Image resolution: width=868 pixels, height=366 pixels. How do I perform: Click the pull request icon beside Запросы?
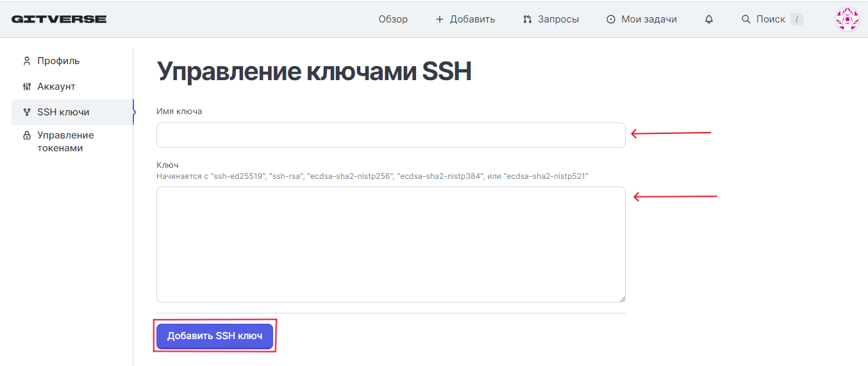click(528, 19)
